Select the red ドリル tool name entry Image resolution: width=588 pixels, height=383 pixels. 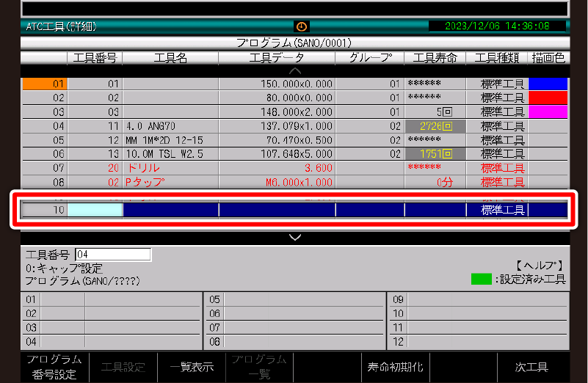tap(170, 168)
